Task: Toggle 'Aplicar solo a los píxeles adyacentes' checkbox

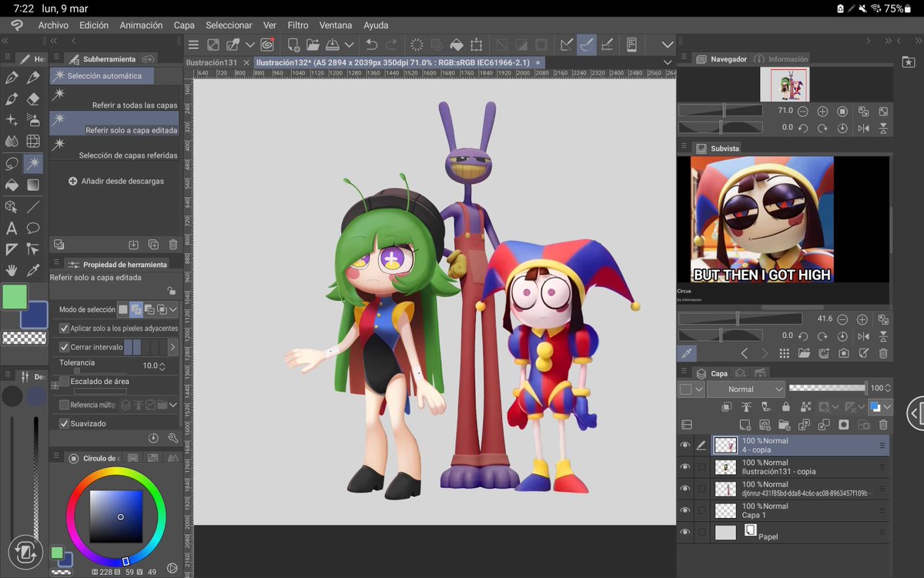Action: pos(65,328)
